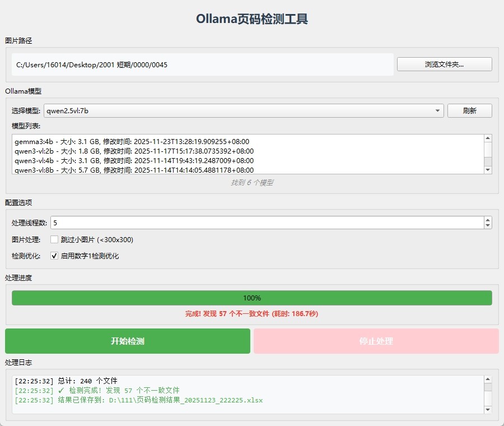Click the 找到 6 个模型 status text
504x426 pixels.
(252, 183)
